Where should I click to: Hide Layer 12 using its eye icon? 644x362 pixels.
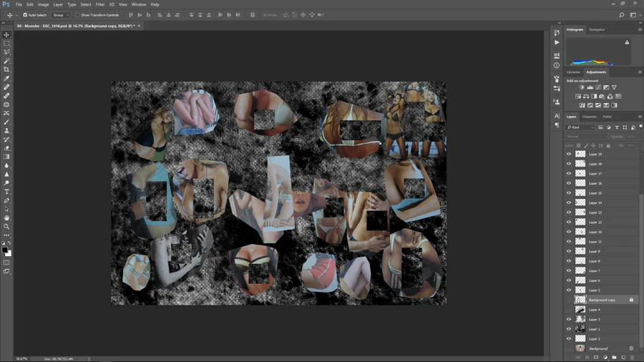point(569,222)
